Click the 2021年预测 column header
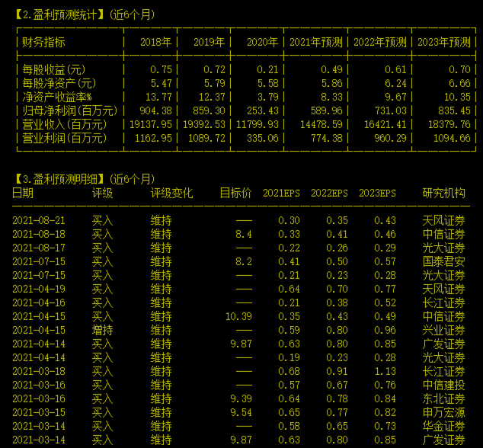The image size is (483, 448). click(316, 42)
